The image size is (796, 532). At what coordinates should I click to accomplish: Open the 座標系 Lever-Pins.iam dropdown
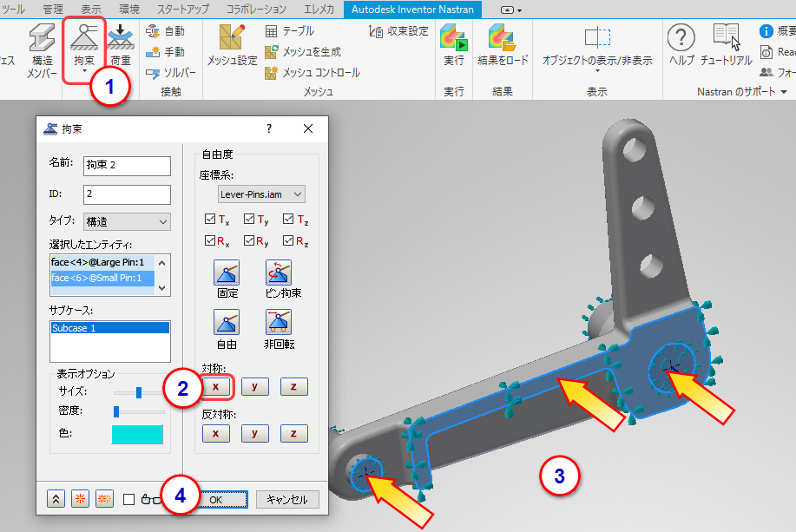[x=261, y=194]
